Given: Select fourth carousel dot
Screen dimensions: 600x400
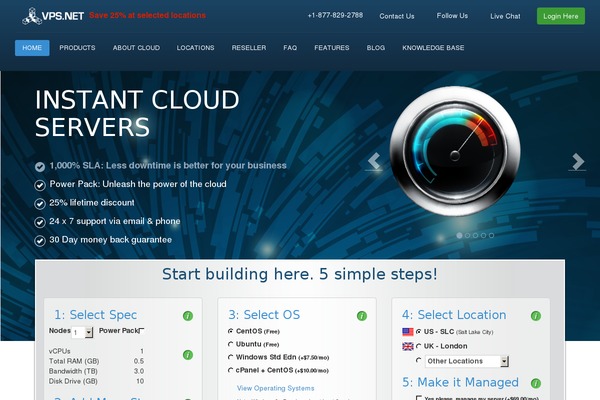Looking at the screenshot, I should (483, 235).
